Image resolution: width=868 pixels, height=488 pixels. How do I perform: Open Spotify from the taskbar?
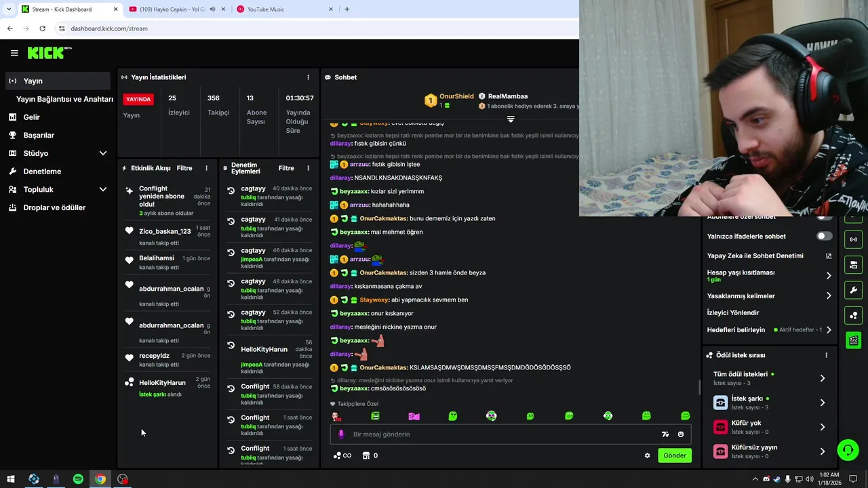point(78,479)
